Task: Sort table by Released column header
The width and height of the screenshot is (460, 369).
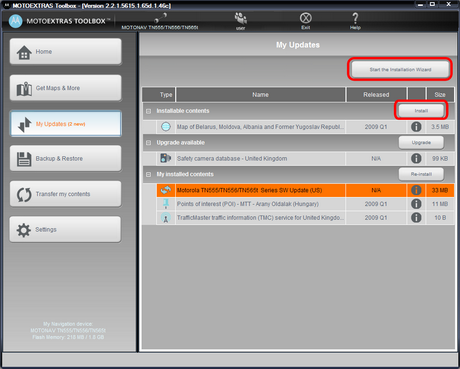Action: (x=376, y=95)
